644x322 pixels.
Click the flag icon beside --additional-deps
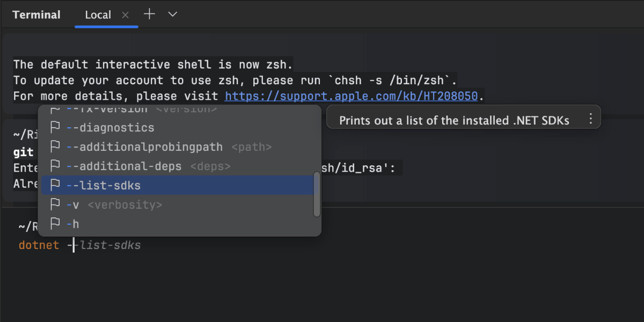pos(55,166)
